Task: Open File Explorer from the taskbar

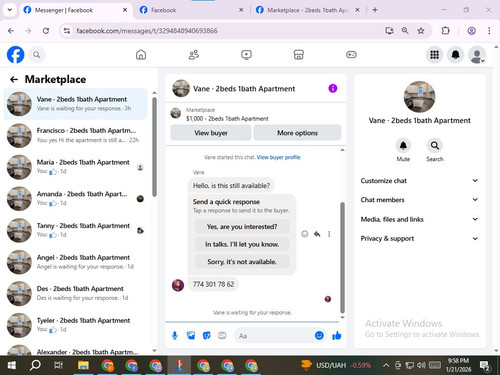Action: pyautogui.click(x=83, y=365)
